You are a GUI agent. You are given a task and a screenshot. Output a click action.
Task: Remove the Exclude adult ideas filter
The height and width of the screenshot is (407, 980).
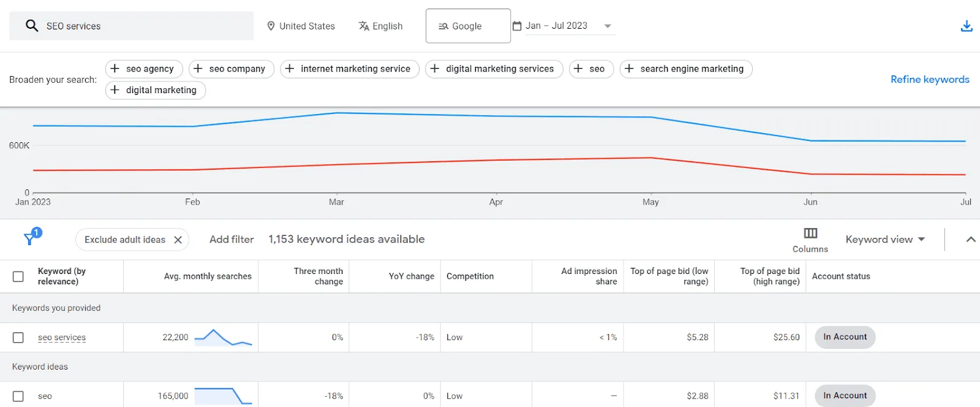(178, 240)
